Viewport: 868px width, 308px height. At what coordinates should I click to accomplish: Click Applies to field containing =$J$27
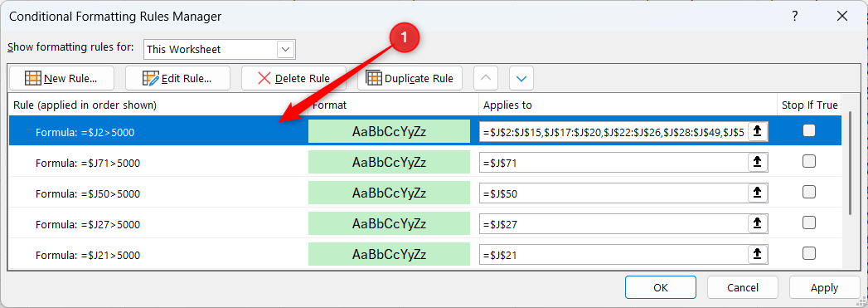point(613,224)
